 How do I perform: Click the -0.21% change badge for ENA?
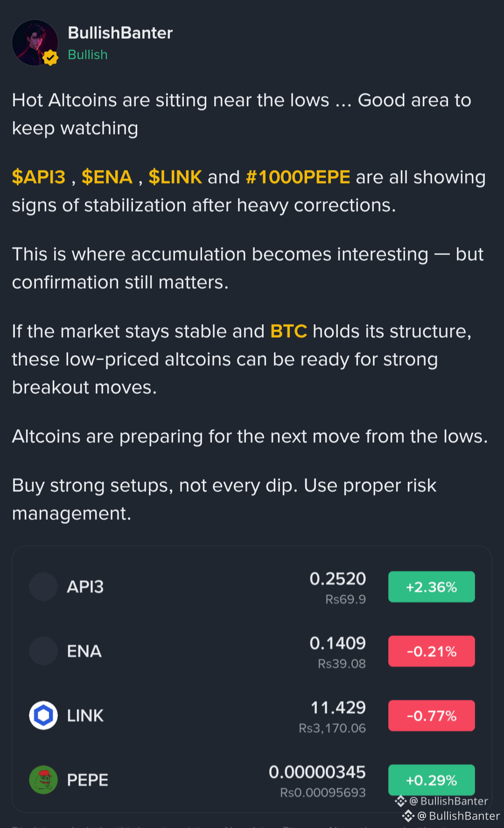point(432,651)
